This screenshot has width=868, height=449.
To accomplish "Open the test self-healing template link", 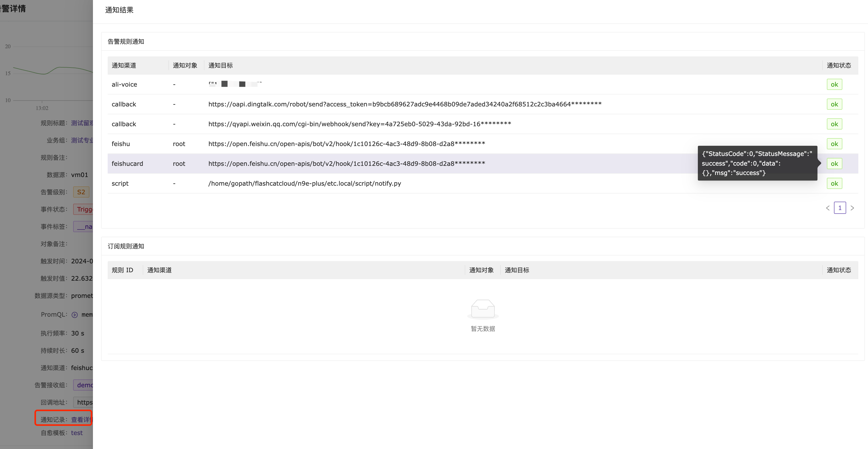I will tap(77, 433).
